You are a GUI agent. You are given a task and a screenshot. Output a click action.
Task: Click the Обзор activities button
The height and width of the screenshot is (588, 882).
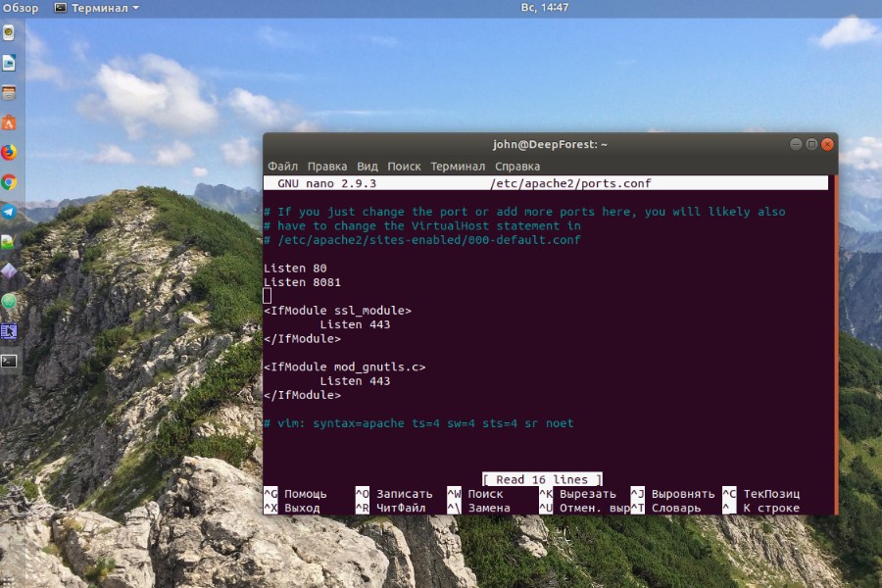22,8
